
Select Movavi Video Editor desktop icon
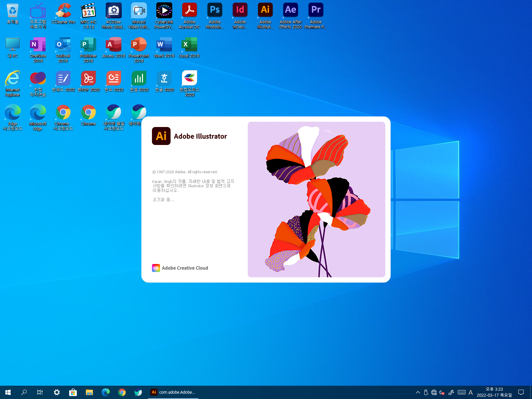pyautogui.click(x=139, y=16)
